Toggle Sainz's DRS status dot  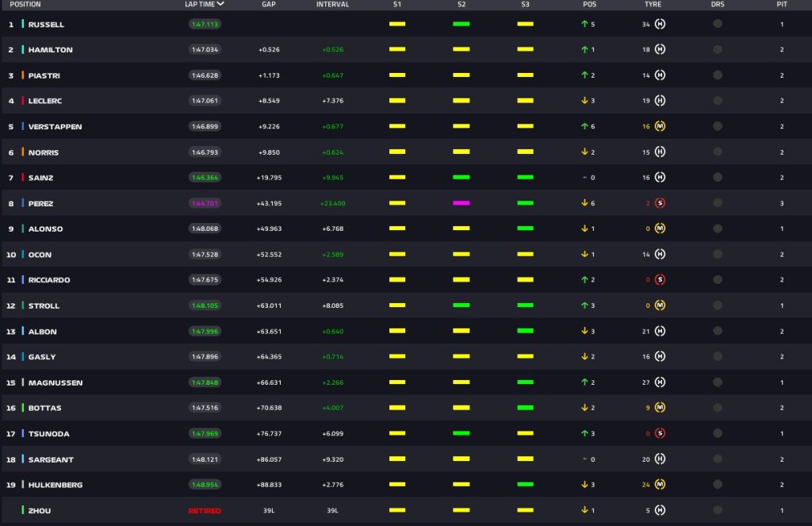coord(718,178)
